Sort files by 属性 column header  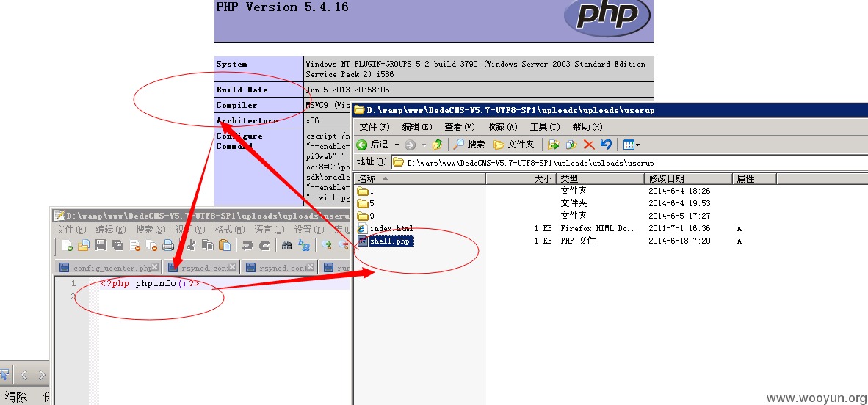754,179
